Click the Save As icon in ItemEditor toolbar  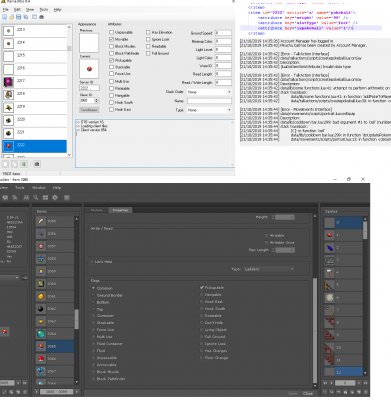26,17
